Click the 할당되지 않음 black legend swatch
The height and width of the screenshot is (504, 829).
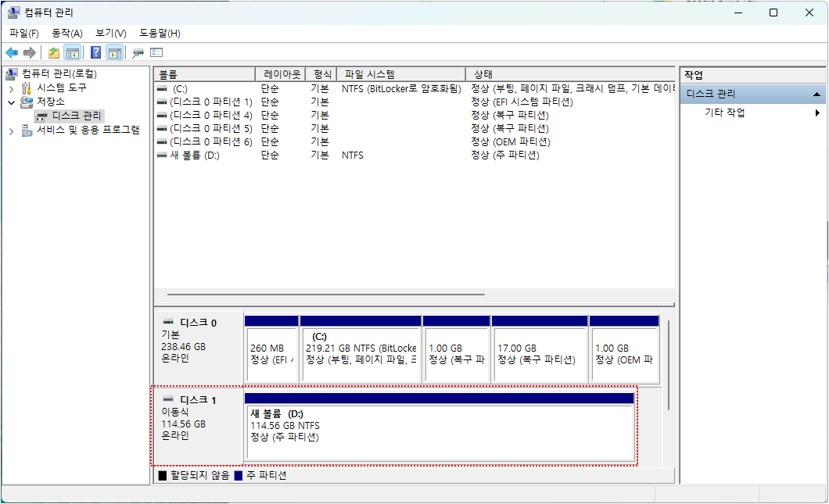click(x=163, y=475)
